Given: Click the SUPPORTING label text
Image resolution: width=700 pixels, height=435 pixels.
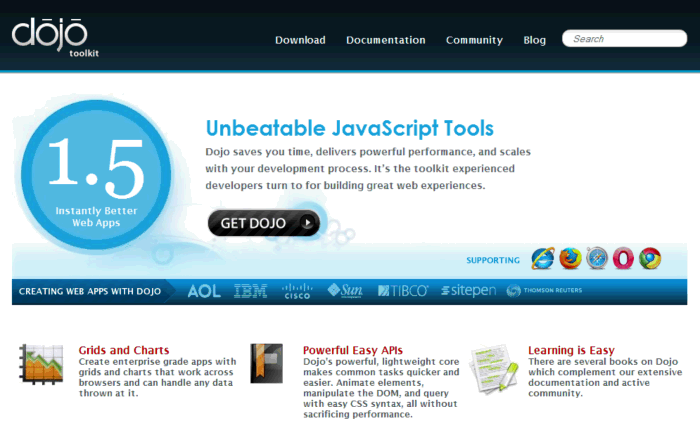Looking at the screenshot, I should [x=493, y=260].
